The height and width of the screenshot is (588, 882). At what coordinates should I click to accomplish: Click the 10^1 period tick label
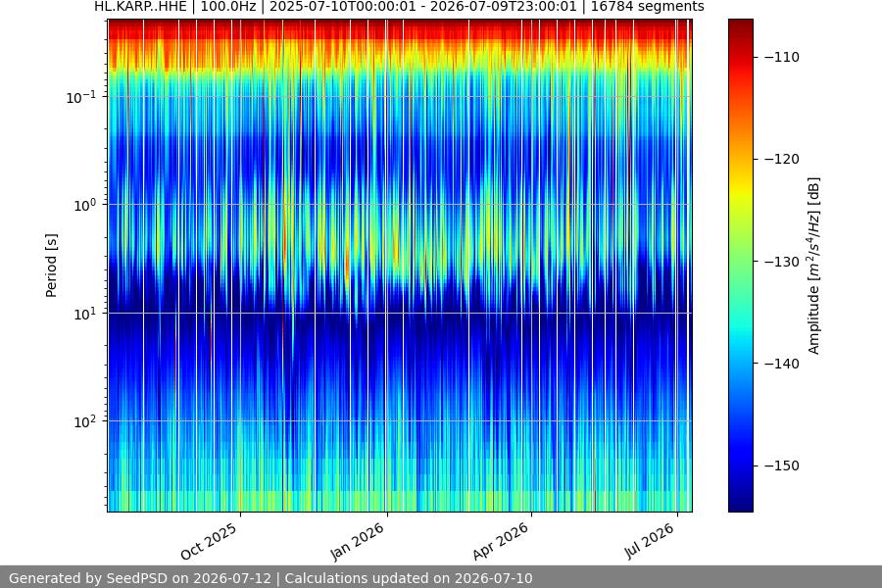[85, 314]
